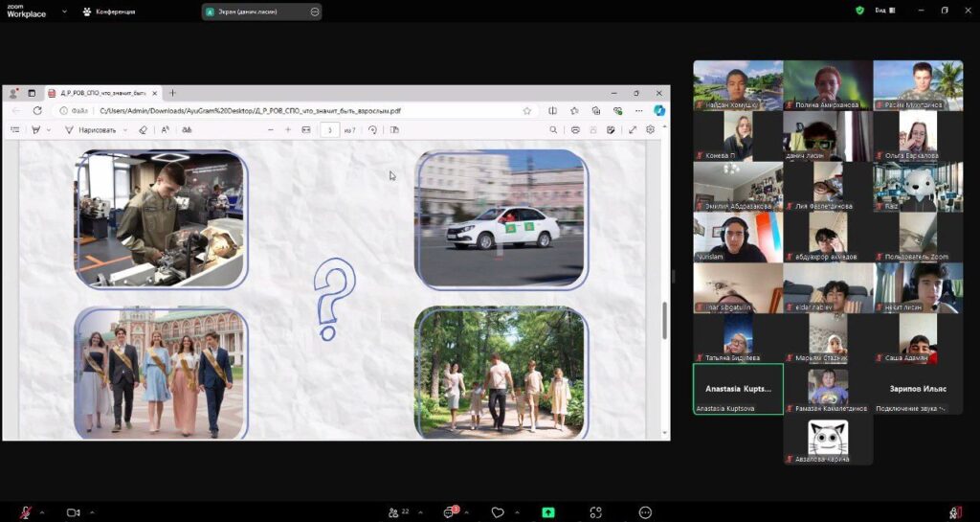The width and height of the screenshot is (980, 522).
Task: Open the participants list panel
Action: [393, 512]
